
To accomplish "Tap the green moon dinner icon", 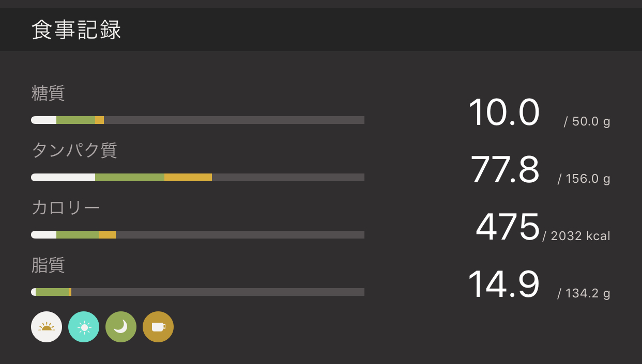I will [x=121, y=327].
